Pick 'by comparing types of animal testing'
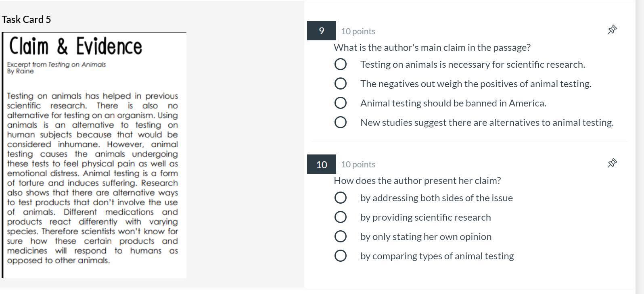Image resolution: width=644 pixels, height=294 pixels. (341, 256)
